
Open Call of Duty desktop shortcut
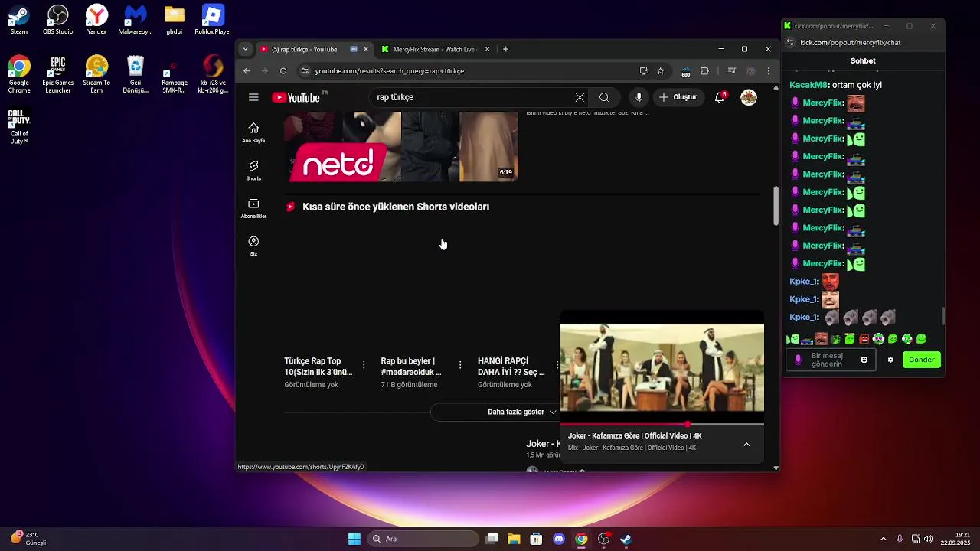[x=19, y=127]
